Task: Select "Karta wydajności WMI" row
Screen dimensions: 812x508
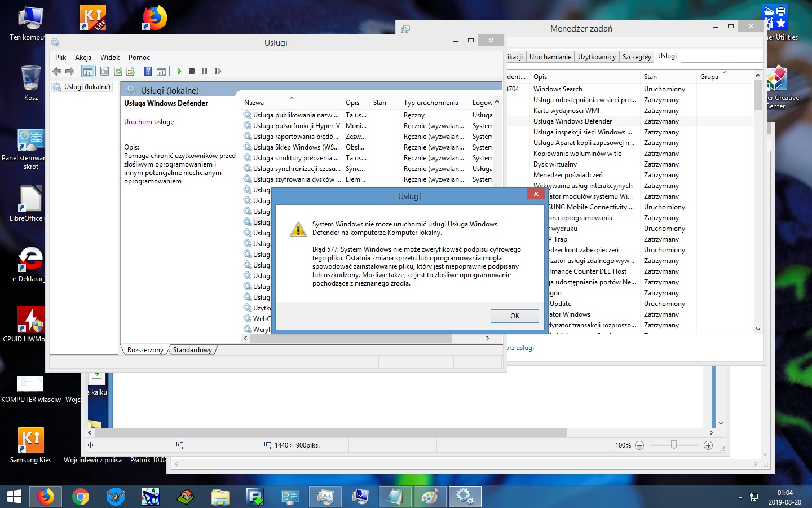Action: [x=630, y=111]
